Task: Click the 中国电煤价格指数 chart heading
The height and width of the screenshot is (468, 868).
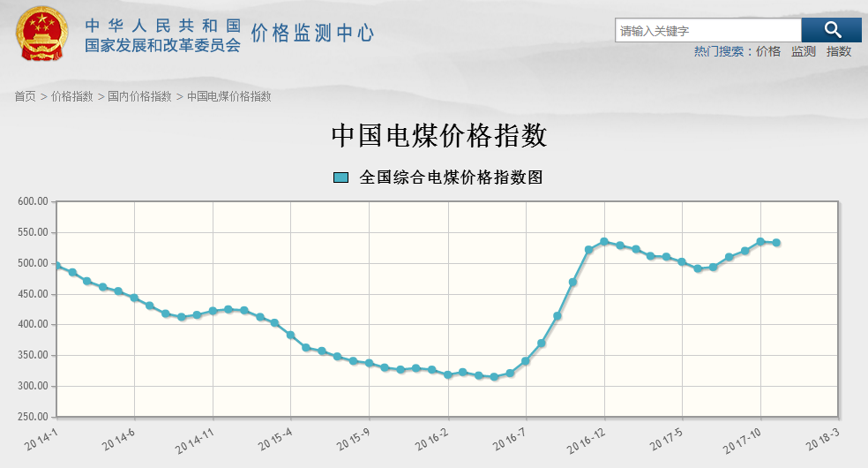Action: 438,135
